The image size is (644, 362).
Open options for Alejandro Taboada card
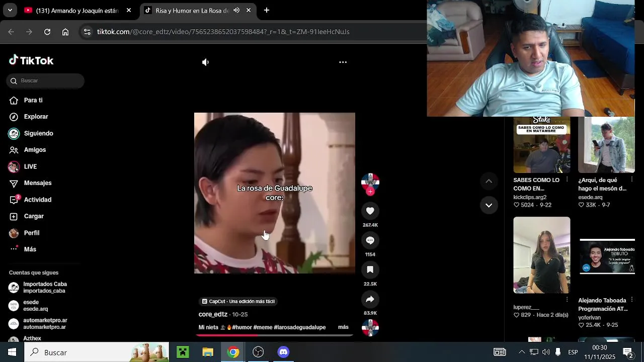[632, 299]
